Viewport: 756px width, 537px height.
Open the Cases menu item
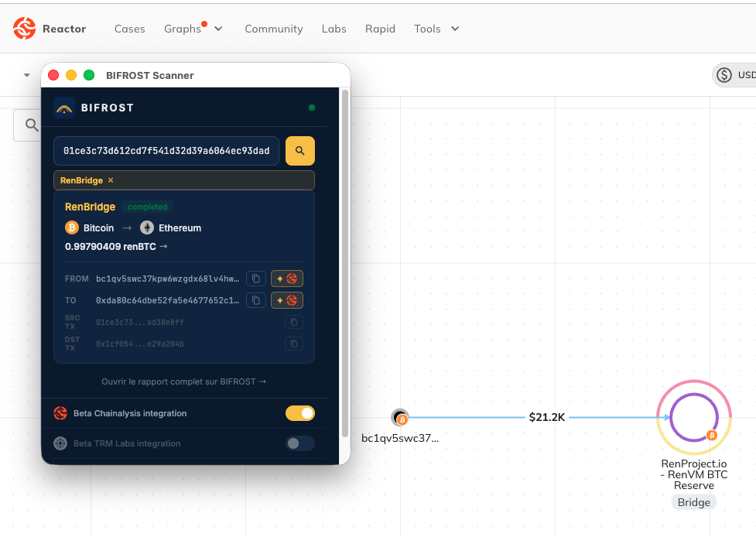[x=130, y=29]
